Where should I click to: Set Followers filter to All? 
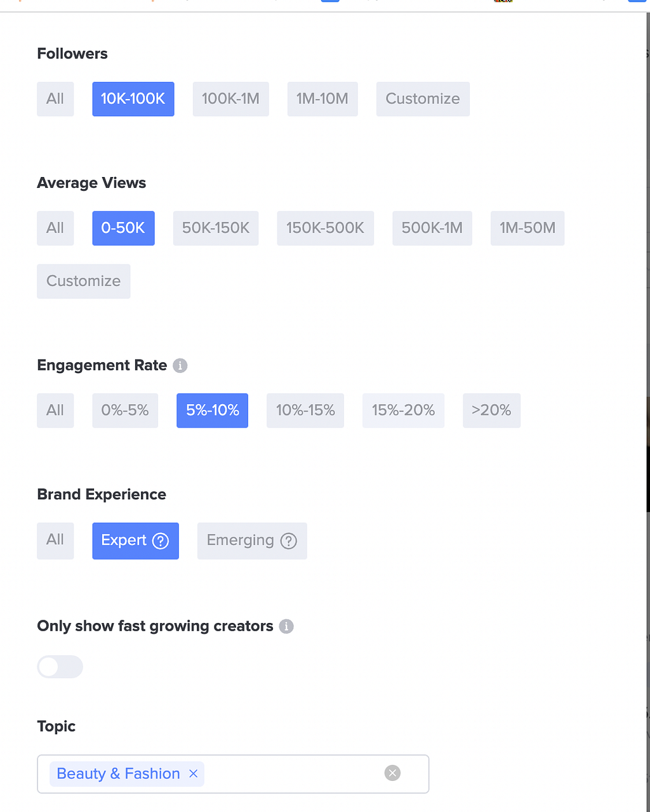coord(55,99)
